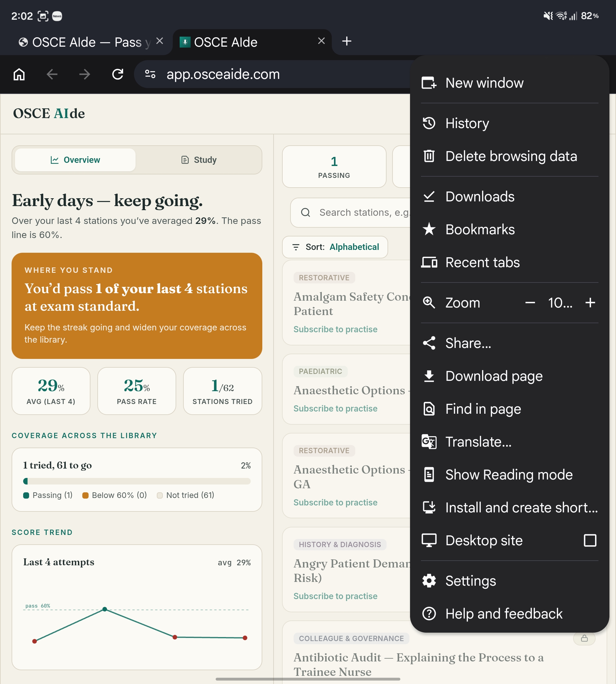Tap the battery 82% status indicator
616x684 pixels.
590,16
